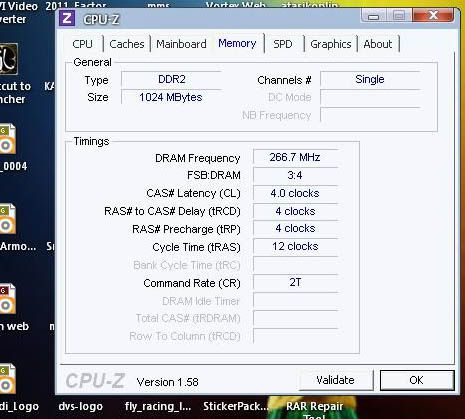Click the Version 1.58 text
The width and height of the screenshot is (465, 419).
pyautogui.click(x=168, y=382)
